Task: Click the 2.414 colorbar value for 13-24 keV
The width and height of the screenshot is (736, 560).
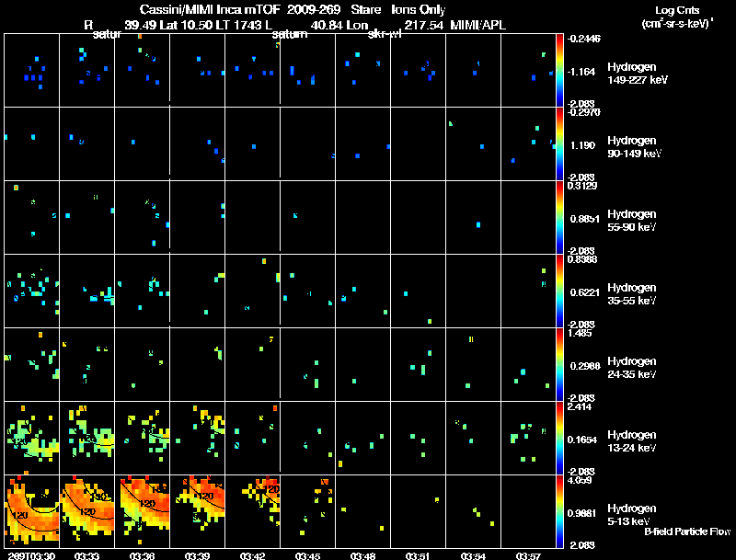Action: coord(580,407)
